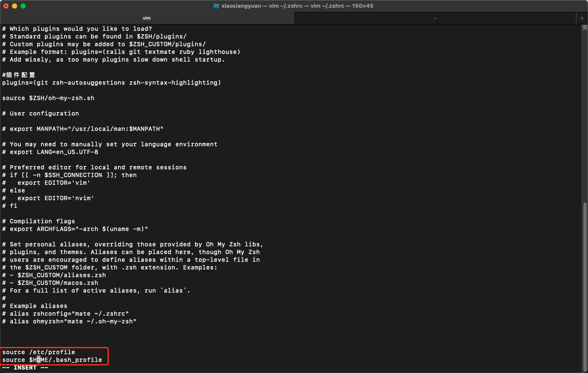The width and height of the screenshot is (588, 373).
Task: Click 'For a full list of active aliases' line
Action: 96,290
